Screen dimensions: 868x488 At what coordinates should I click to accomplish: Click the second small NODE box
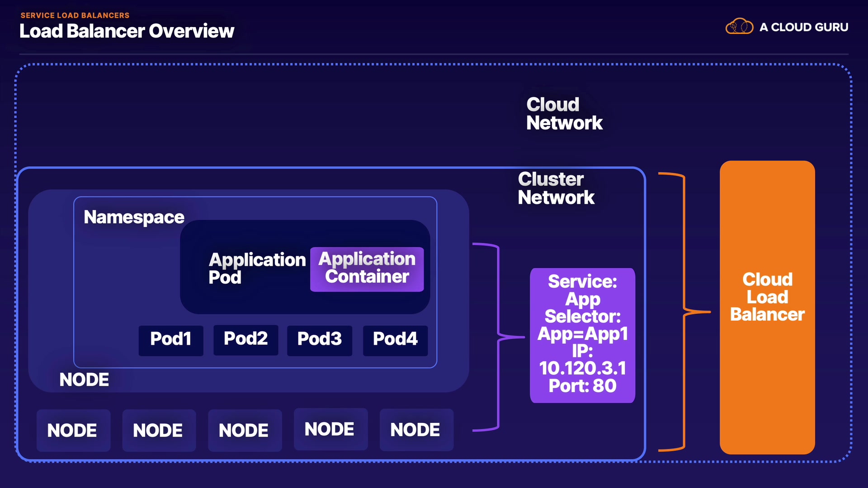click(158, 430)
